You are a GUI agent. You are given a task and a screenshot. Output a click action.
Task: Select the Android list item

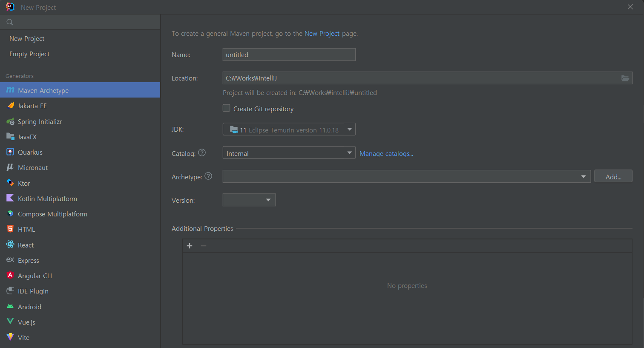click(80, 307)
